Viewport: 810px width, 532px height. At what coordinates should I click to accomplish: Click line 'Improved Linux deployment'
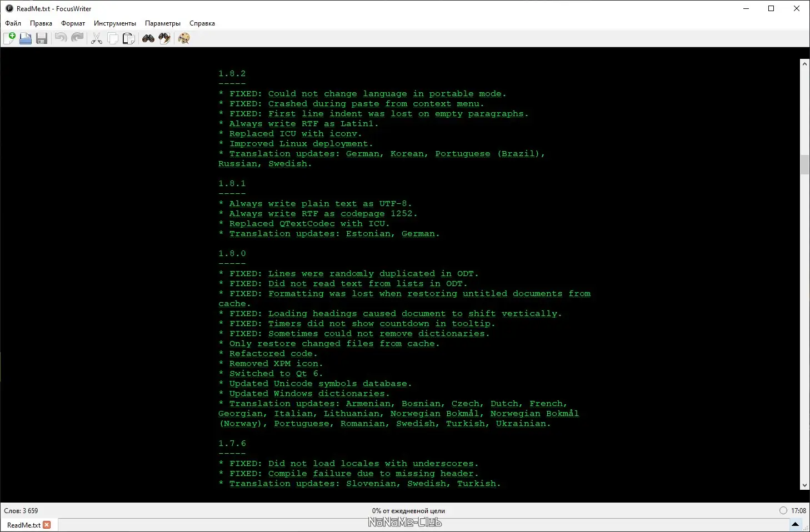click(x=296, y=144)
